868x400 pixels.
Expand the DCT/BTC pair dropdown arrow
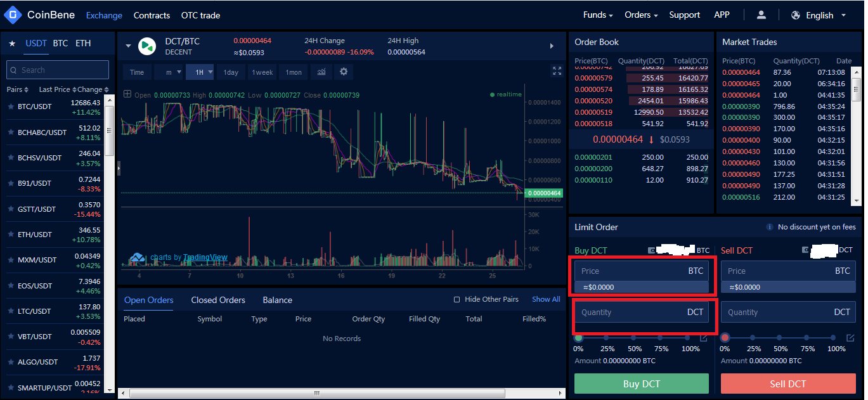128,46
